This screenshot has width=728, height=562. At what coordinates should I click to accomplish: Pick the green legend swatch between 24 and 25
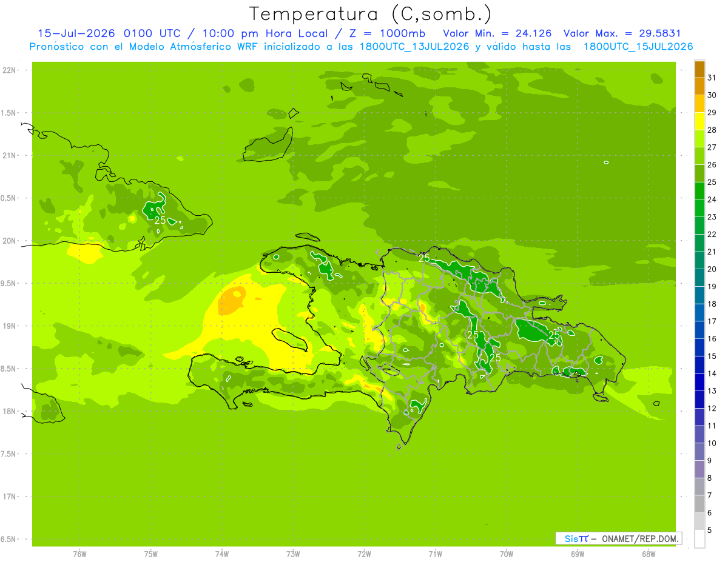pos(699,191)
